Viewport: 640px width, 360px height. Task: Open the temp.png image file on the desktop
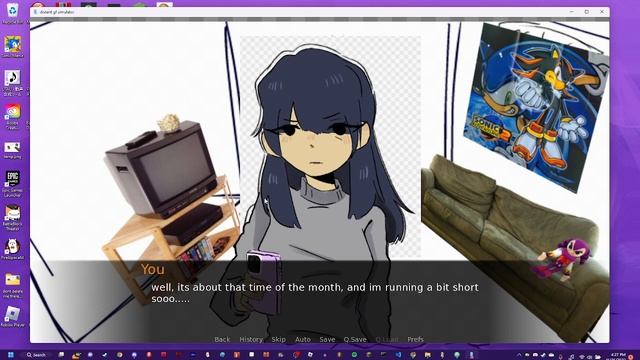click(13, 150)
